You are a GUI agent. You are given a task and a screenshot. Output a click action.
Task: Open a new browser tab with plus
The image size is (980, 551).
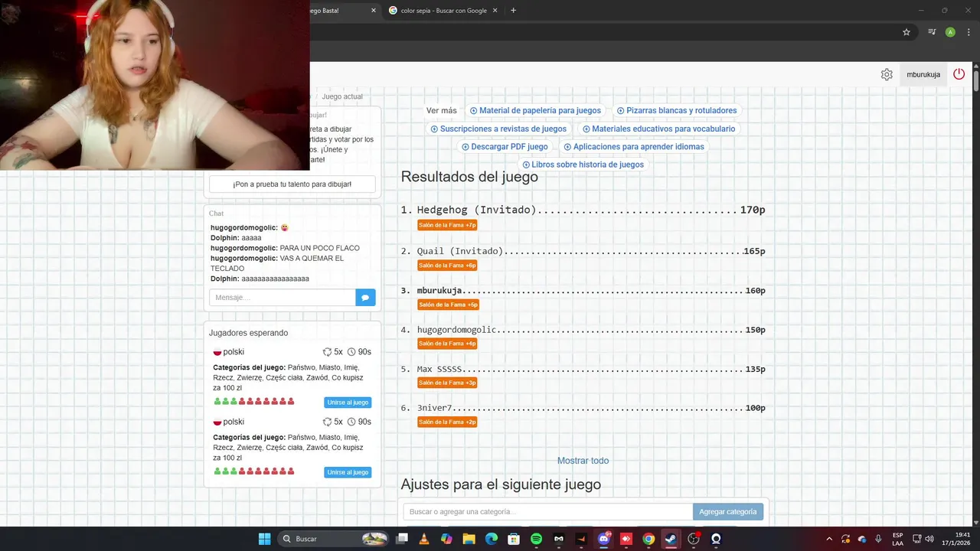(513, 11)
